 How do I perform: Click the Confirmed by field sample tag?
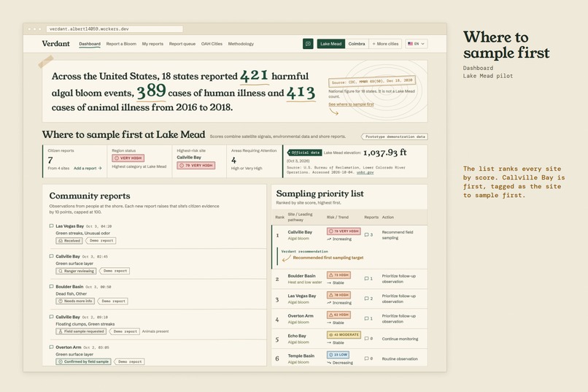tap(83, 361)
